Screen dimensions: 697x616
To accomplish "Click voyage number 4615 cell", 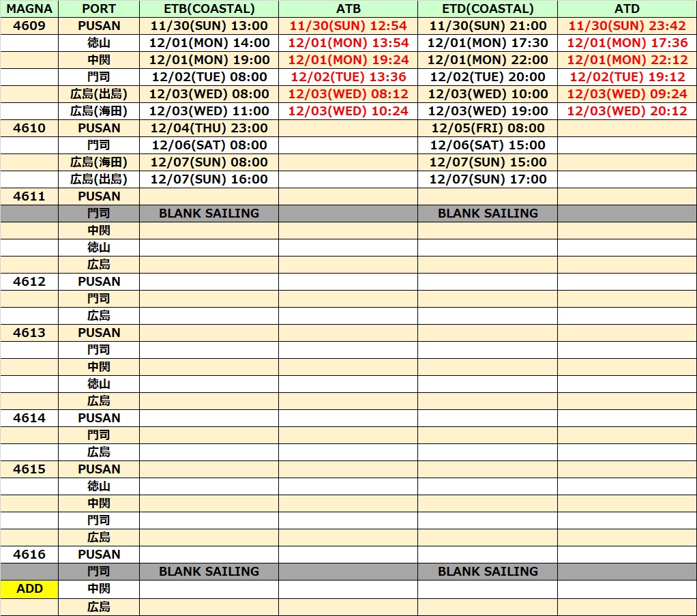I will [29, 469].
